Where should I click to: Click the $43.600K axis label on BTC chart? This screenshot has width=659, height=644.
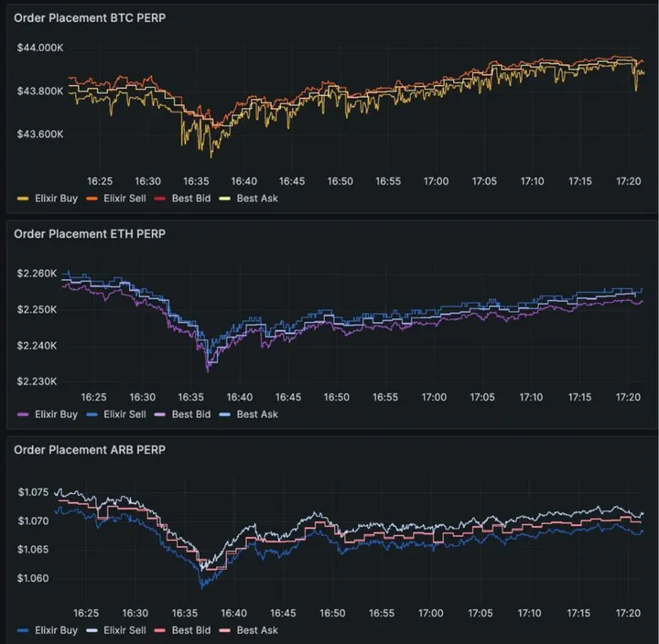coord(40,134)
